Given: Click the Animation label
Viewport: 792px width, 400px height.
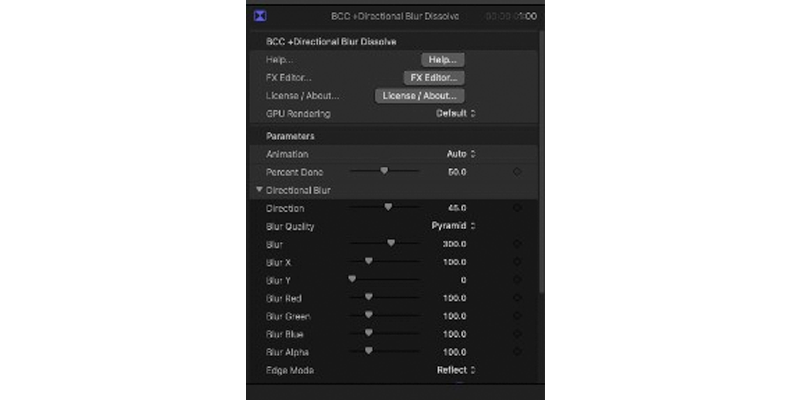Looking at the screenshot, I should 287,154.
